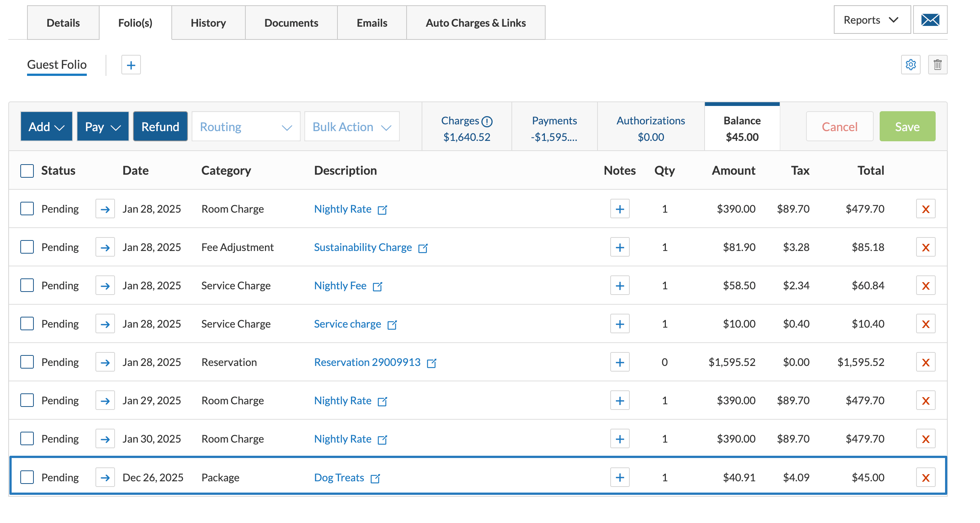The height and width of the screenshot is (523, 980).
Task: Click the delete folio trash icon
Action: pos(937,65)
